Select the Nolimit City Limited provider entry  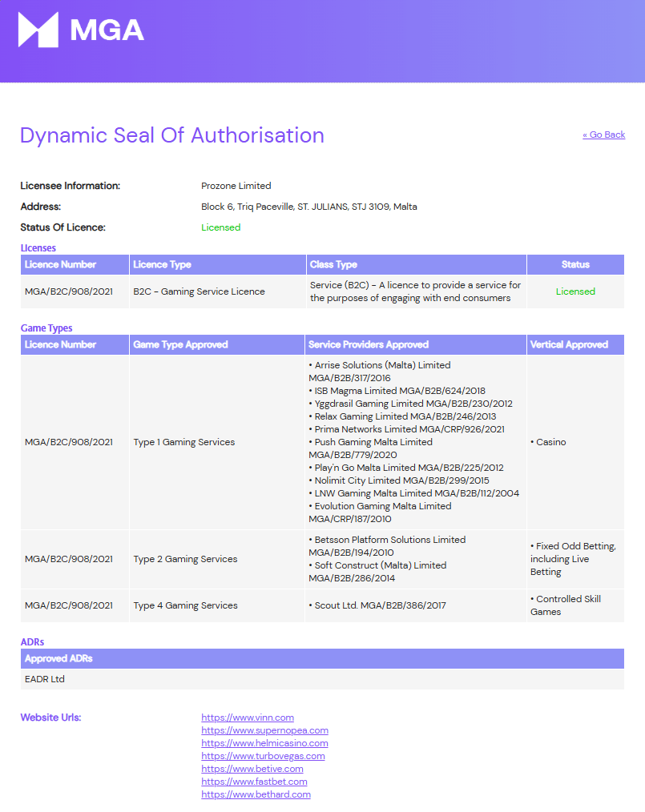(399, 480)
